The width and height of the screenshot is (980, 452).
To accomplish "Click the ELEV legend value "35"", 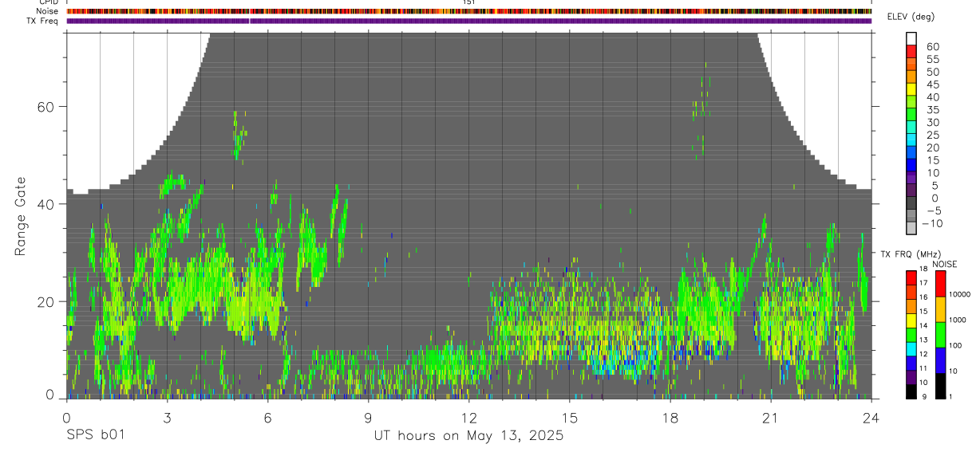I will (932, 110).
